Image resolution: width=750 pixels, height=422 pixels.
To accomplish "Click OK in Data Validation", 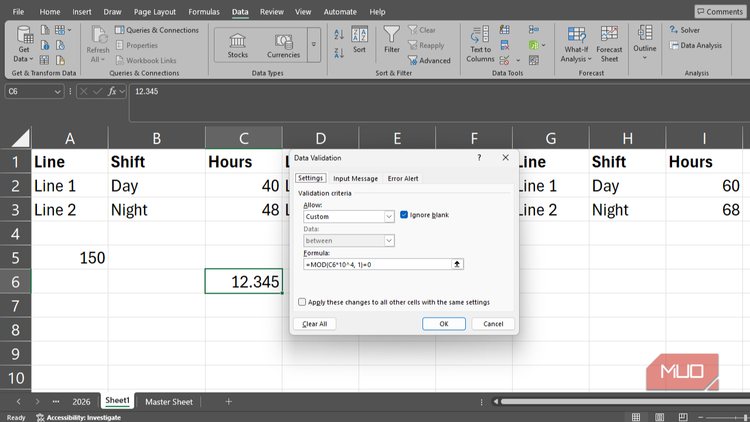I will [x=444, y=324].
